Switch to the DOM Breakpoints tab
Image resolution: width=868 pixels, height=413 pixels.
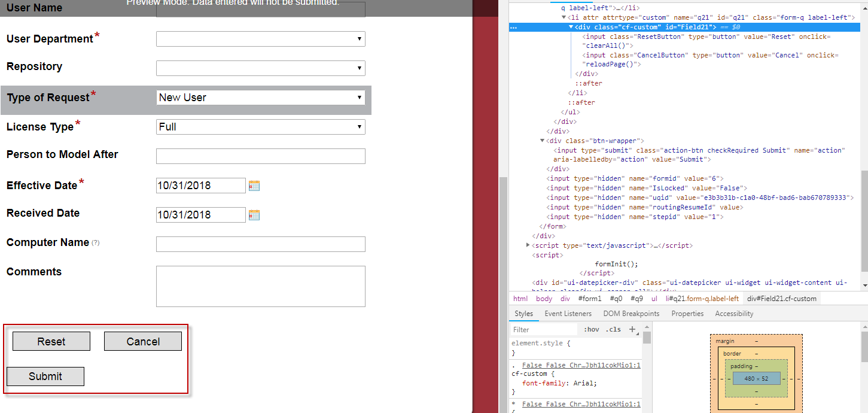click(x=631, y=314)
